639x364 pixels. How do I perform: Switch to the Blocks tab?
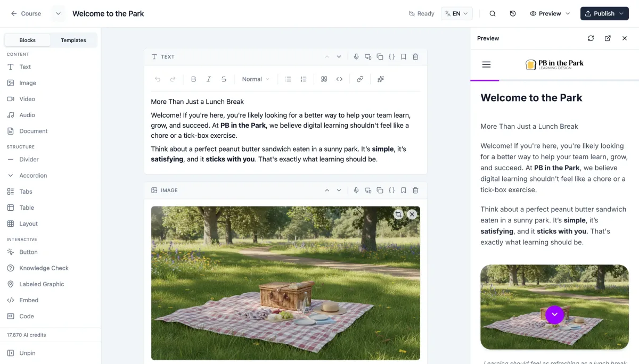(x=27, y=40)
